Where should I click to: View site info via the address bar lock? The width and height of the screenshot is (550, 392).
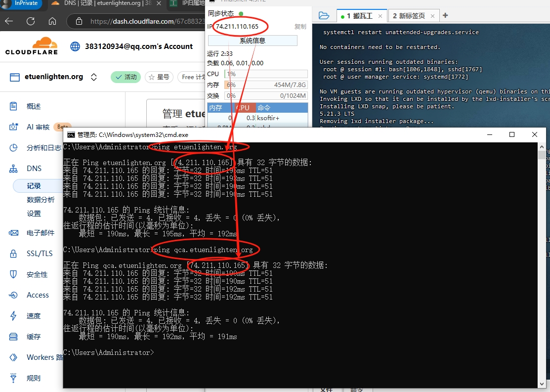pos(79,21)
